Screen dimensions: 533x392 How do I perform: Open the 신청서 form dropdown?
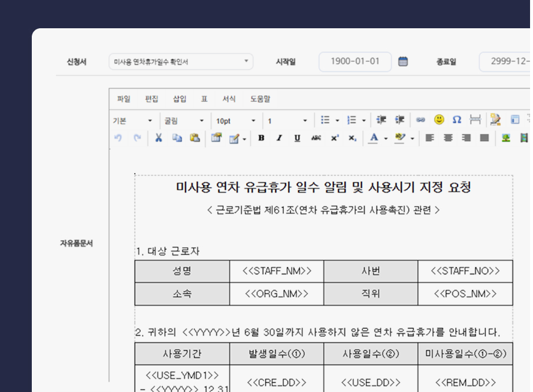coord(181,62)
